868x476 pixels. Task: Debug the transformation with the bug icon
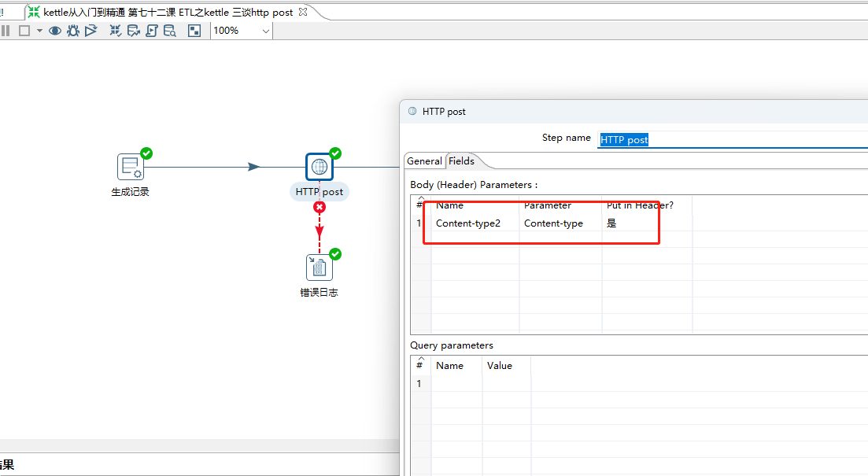pos(72,30)
